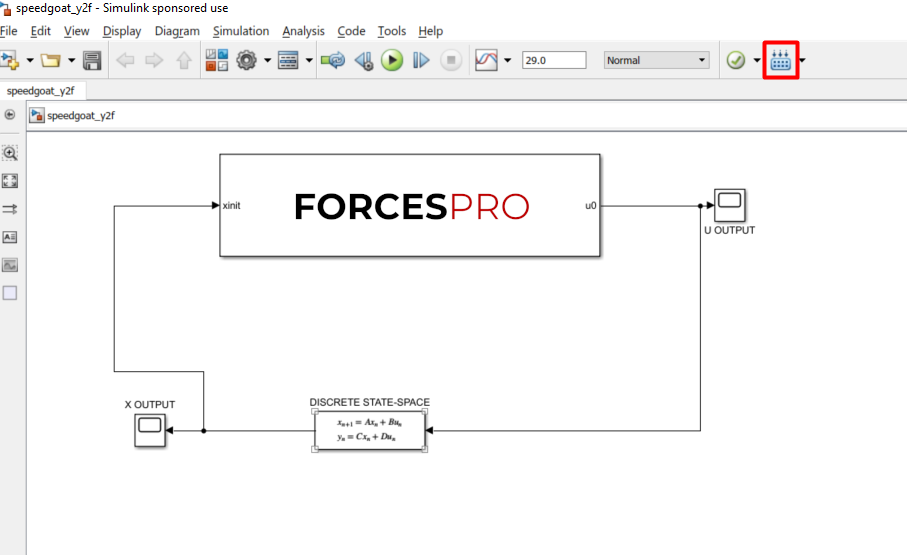This screenshot has width=907, height=555.
Task: Open Model Configuration Parameters gear
Action: click(246, 61)
